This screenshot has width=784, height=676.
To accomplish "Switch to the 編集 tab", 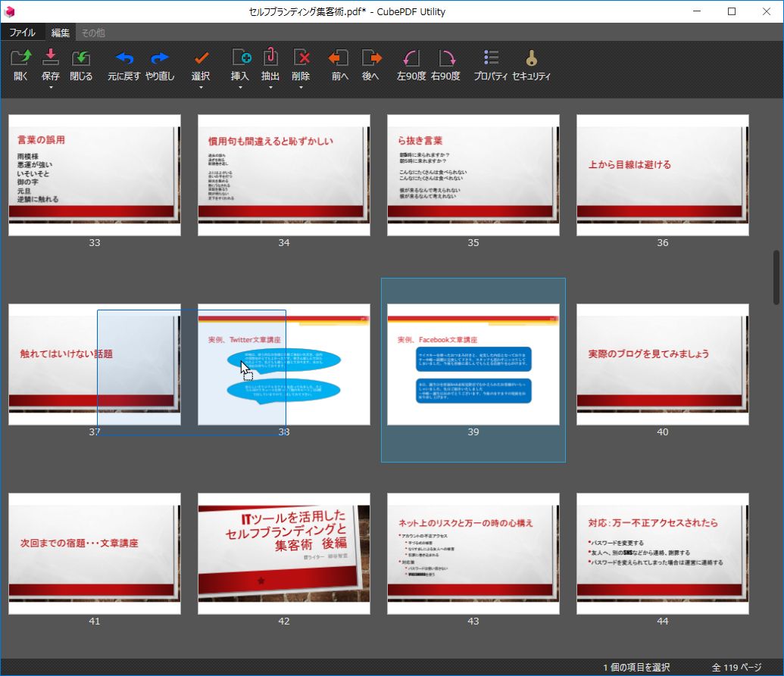I will click(60, 33).
